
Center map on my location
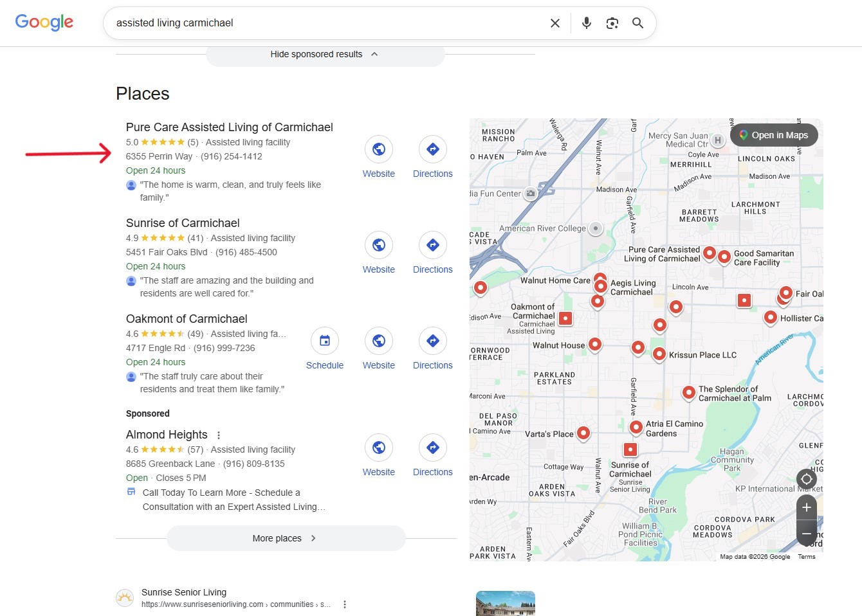pyautogui.click(x=807, y=479)
